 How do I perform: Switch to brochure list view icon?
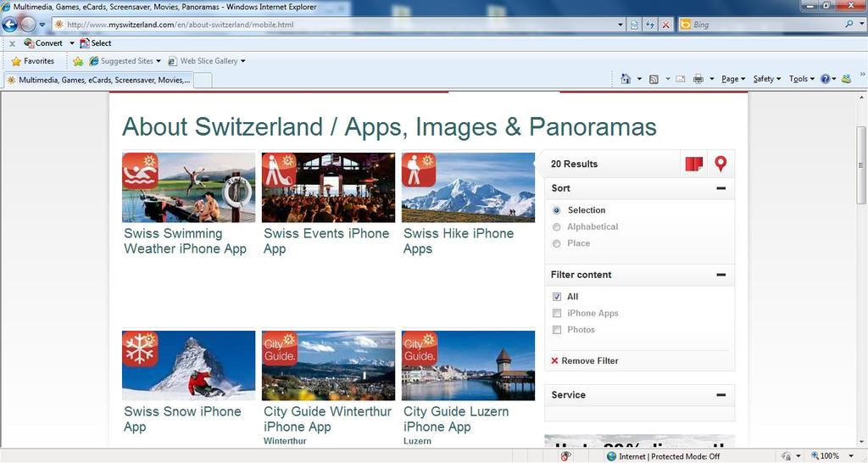(694, 164)
